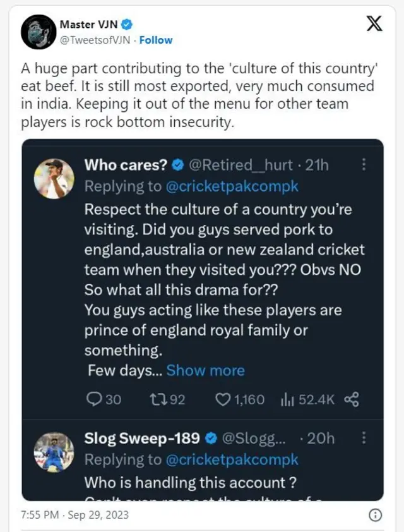Open the Slog Sweep-189 display name
Screen dimensions: 404x532
click(x=142, y=438)
